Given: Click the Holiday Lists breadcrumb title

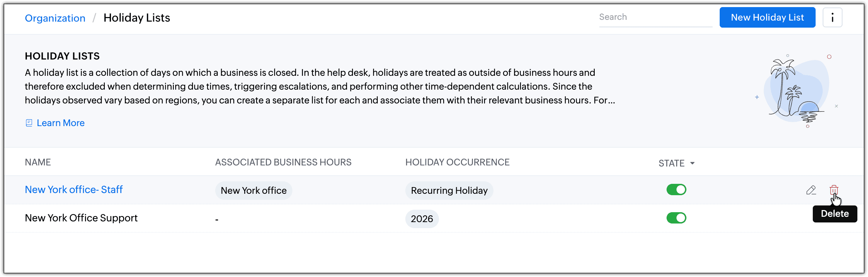Looking at the screenshot, I should (137, 18).
